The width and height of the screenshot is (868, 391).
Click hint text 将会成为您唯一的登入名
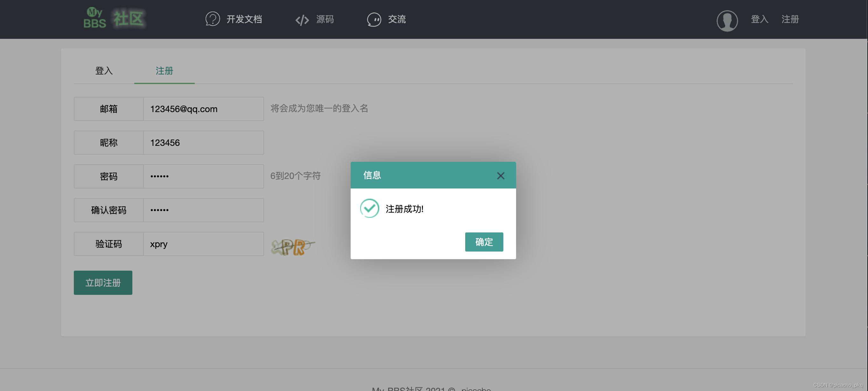[319, 108]
